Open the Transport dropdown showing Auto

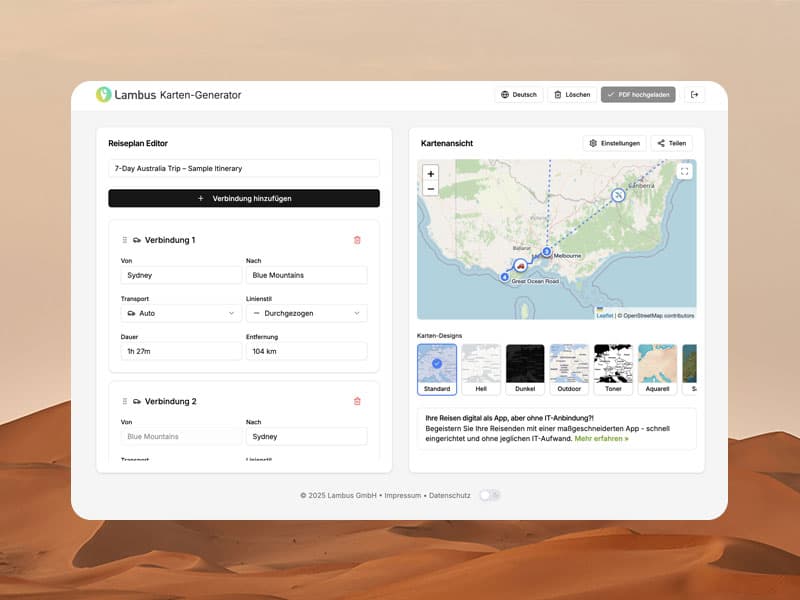[180, 313]
